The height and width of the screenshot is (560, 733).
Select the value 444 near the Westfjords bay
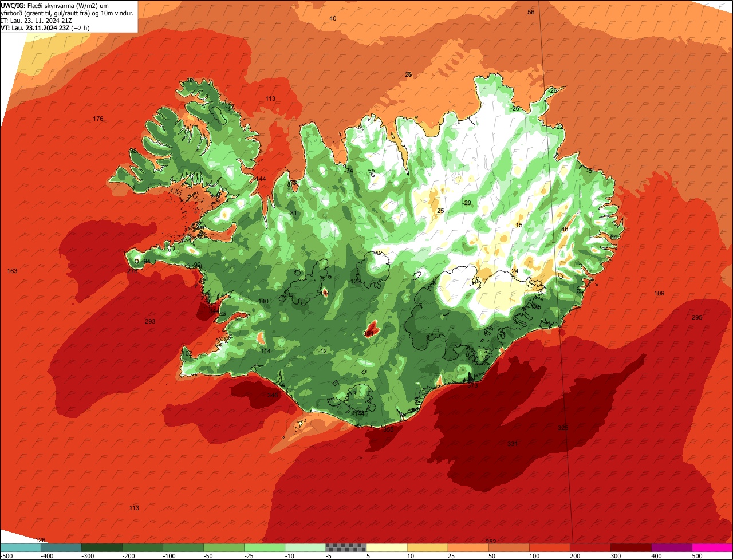[261, 179]
